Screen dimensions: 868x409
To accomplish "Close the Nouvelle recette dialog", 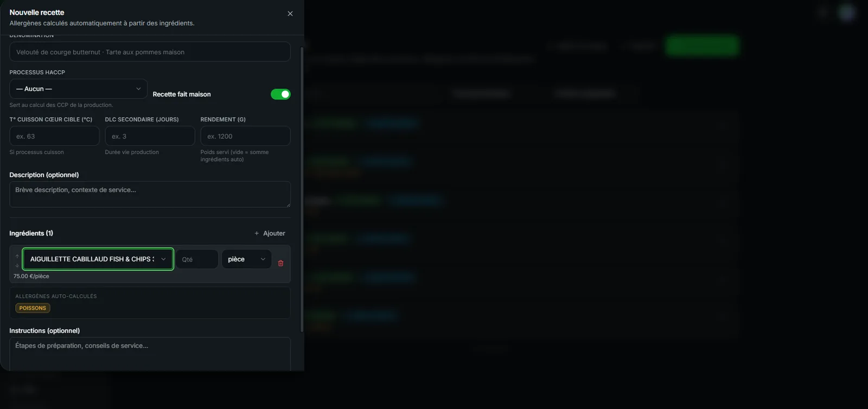I will coord(290,14).
